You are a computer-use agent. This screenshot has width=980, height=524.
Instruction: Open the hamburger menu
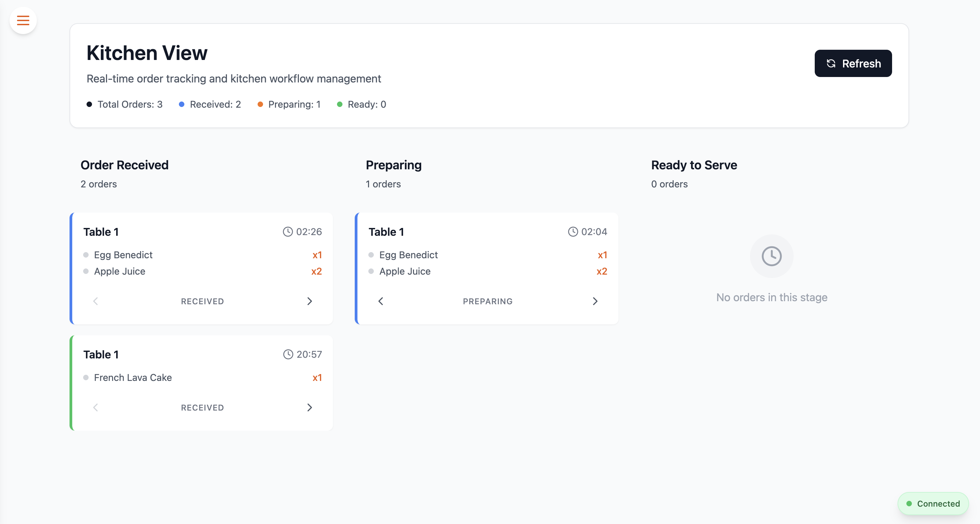[23, 20]
